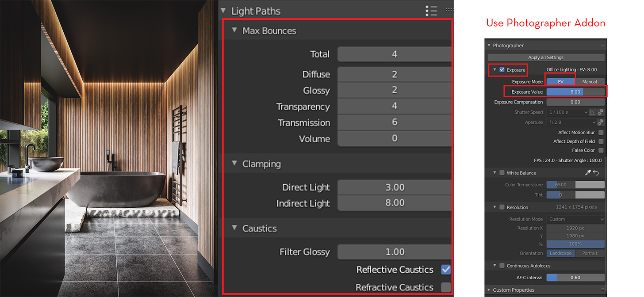The width and height of the screenshot is (644, 297).
Task: Click the Diffuse bounces field
Action: tap(394, 74)
